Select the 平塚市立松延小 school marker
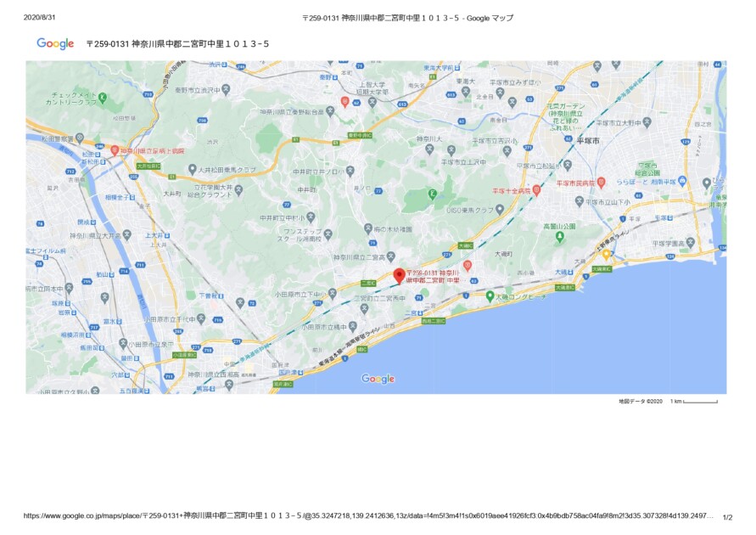The image size is (756, 535). [568, 166]
